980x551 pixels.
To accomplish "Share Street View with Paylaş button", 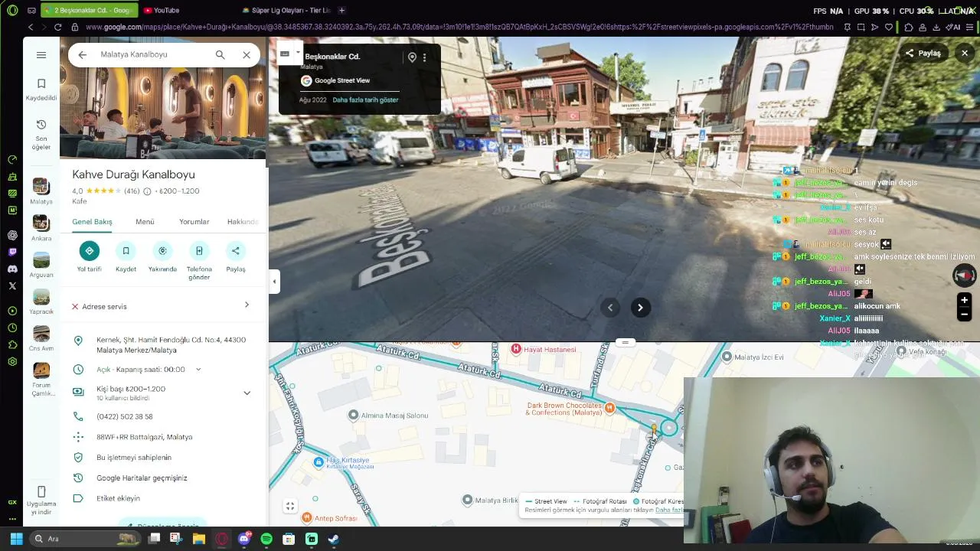I will (923, 54).
